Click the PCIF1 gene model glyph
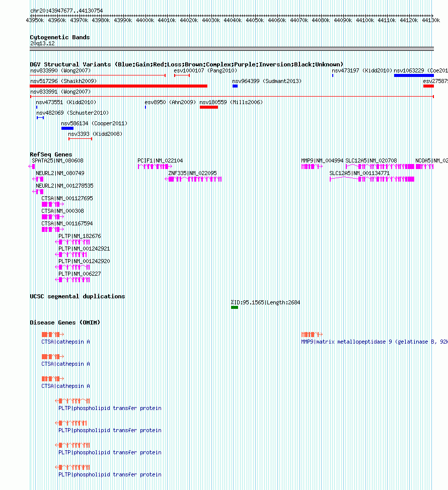 (155, 167)
